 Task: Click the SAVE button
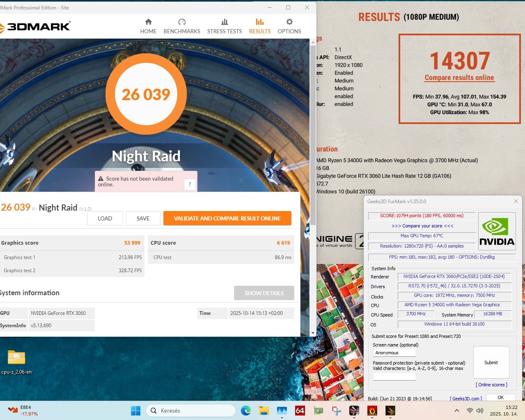143,218
